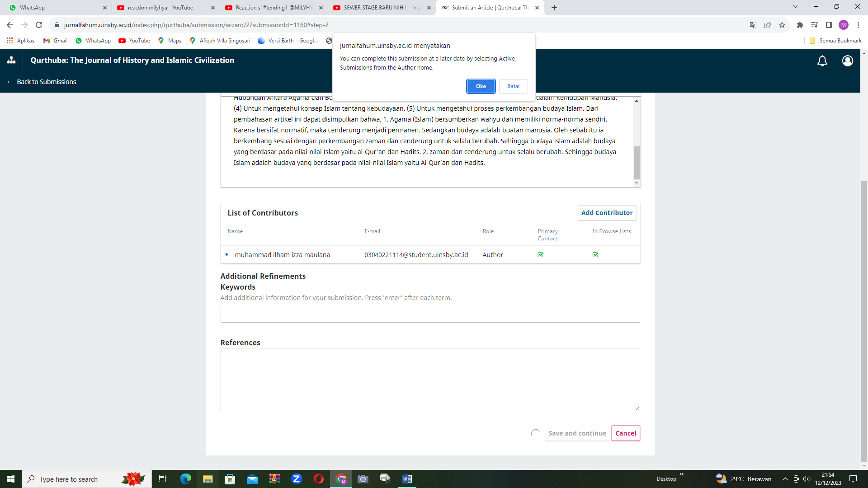Screen dimensions: 868x488
Task: Toggle the Primary Contact checkbox for the author
Action: 540,255
